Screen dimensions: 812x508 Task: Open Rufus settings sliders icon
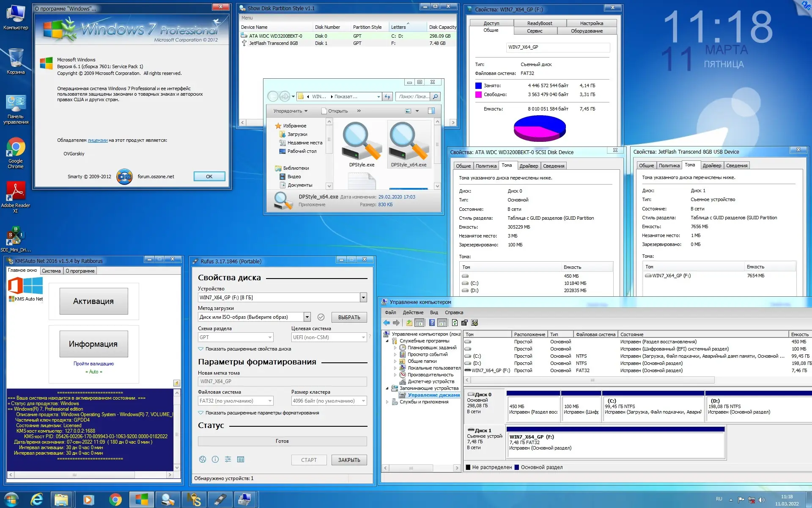tap(228, 459)
